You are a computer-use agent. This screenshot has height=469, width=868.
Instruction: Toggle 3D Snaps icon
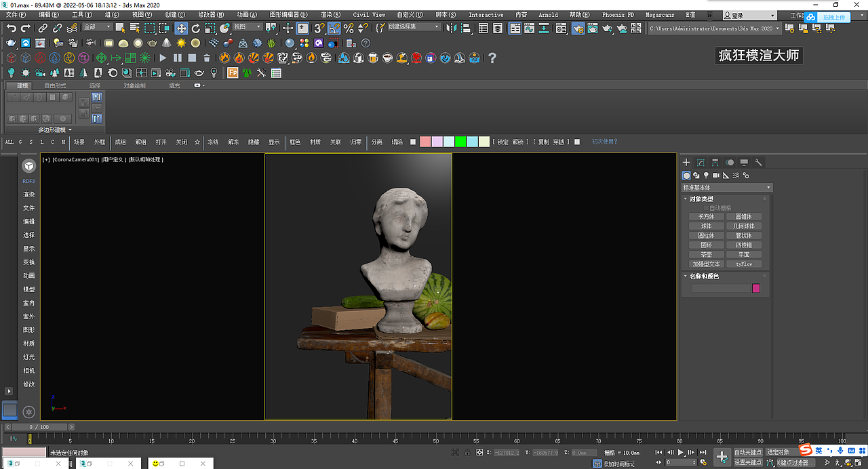[x=319, y=28]
